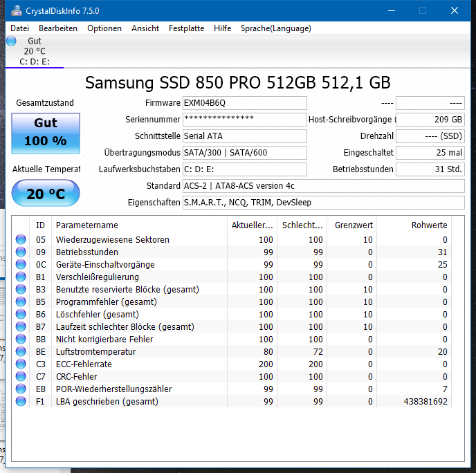Select the Programmfehler (gesamt) text

tap(107, 302)
